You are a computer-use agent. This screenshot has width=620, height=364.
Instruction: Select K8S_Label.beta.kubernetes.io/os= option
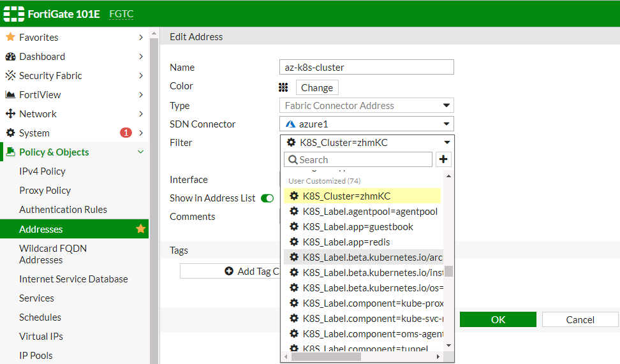click(x=364, y=288)
